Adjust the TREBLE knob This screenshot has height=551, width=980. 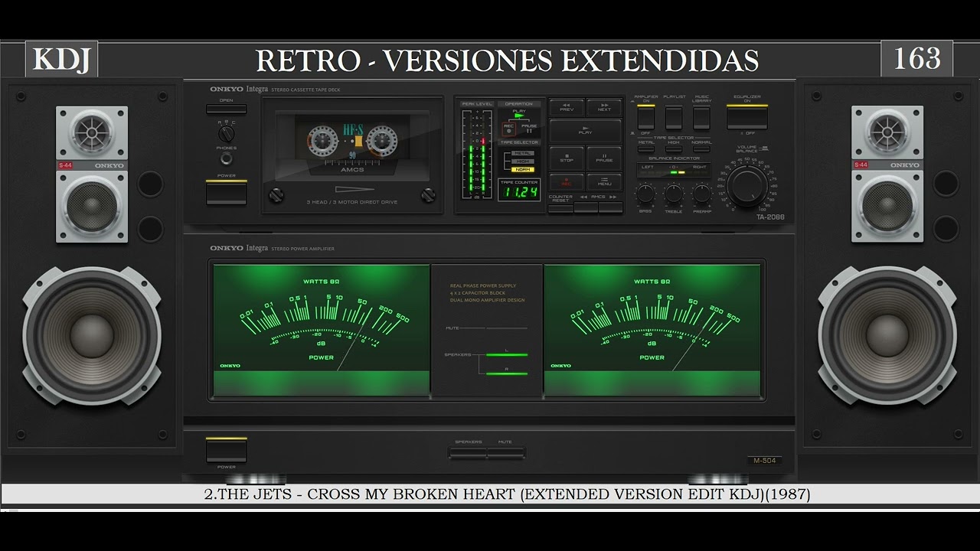(674, 193)
